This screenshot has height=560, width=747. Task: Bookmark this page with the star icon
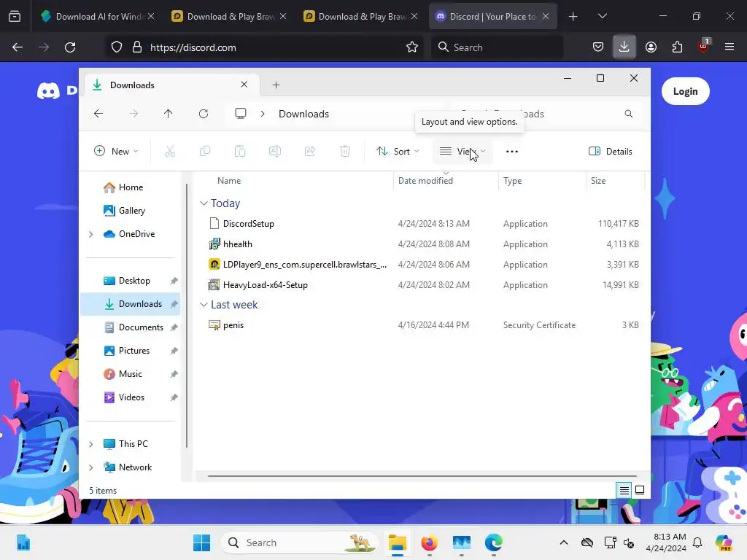(x=412, y=47)
